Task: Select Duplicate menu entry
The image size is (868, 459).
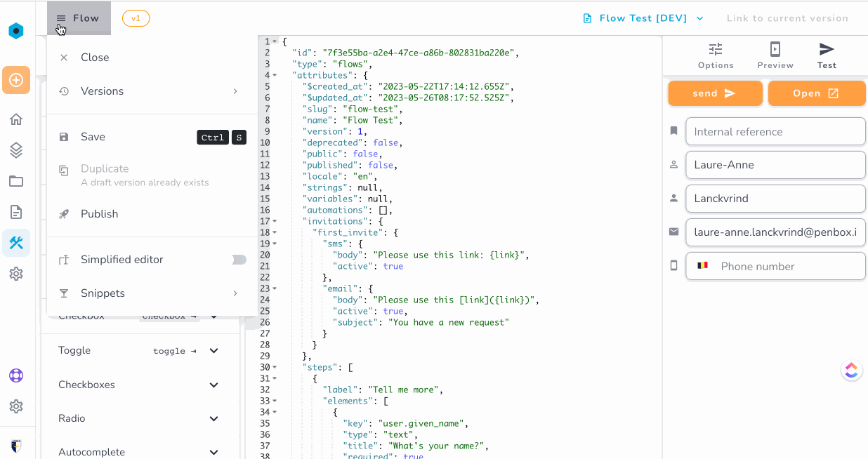Action: click(x=152, y=175)
